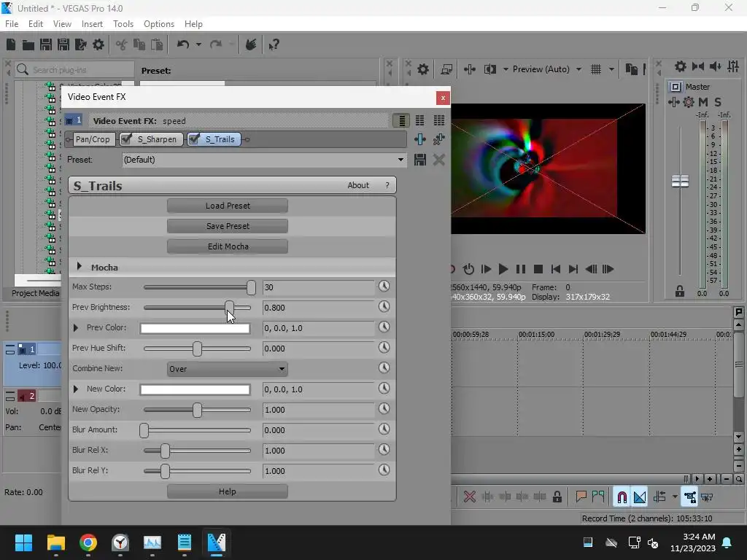The image size is (747, 560).
Task: Select single-column FX view button
Action: coord(402,121)
